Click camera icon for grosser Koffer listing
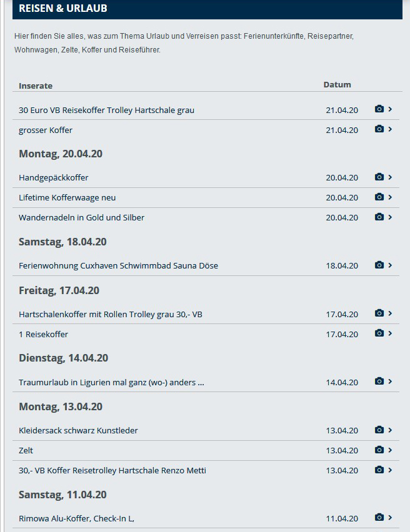The height and width of the screenshot is (532, 410). point(379,129)
